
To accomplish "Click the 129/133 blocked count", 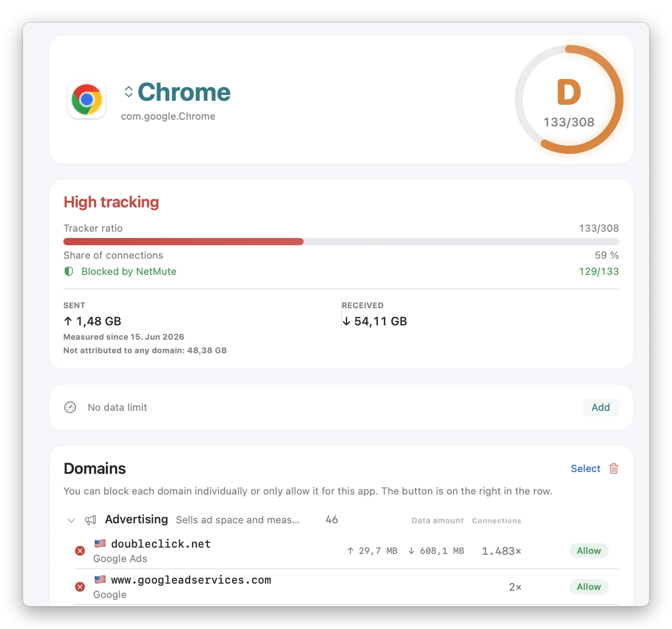I will coord(599,271).
